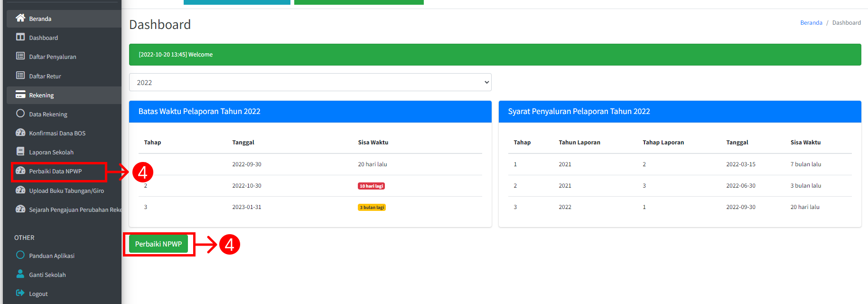
Task: Click the tahap 1 link in Syarat Penyaluran
Action: pos(515,164)
